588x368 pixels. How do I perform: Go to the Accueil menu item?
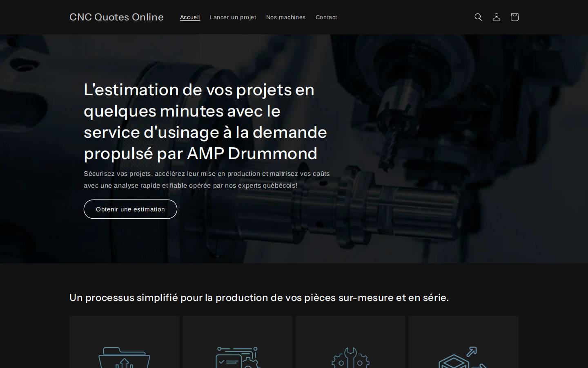pyautogui.click(x=190, y=17)
